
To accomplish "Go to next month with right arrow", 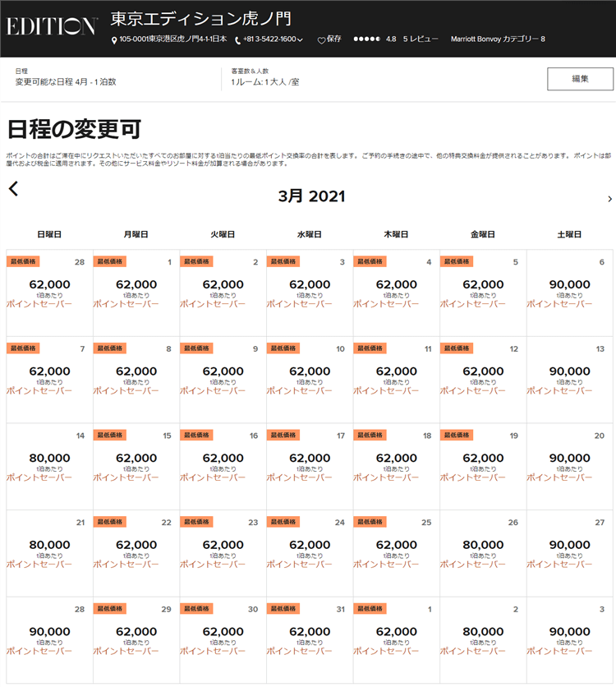I will [x=609, y=199].
